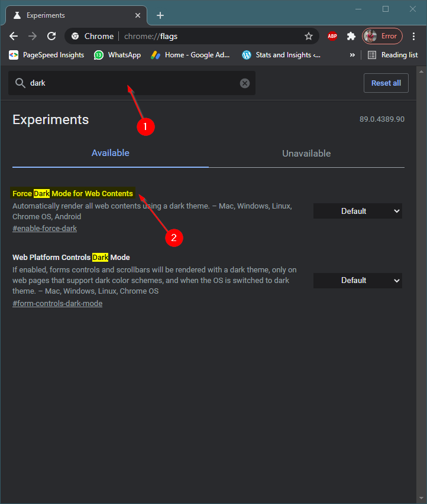Open the WhatsApp bookmark
Screen dimensions: 427x504
[x=118, y=55]
